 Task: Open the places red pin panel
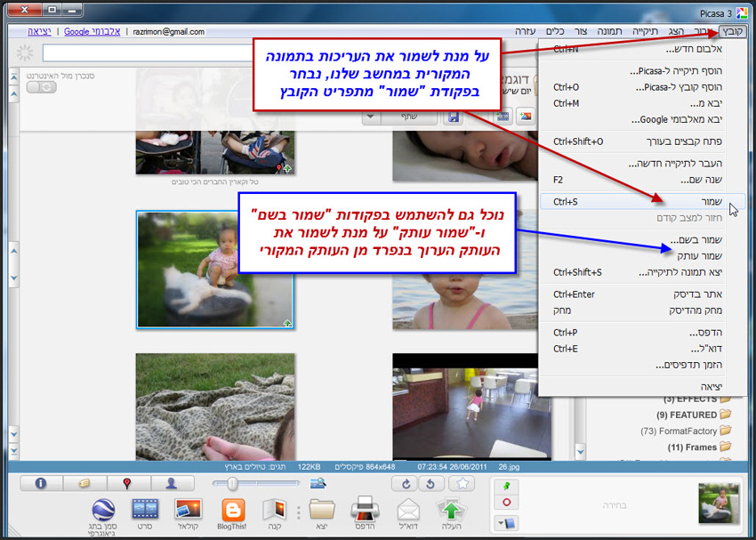[128, 483]
